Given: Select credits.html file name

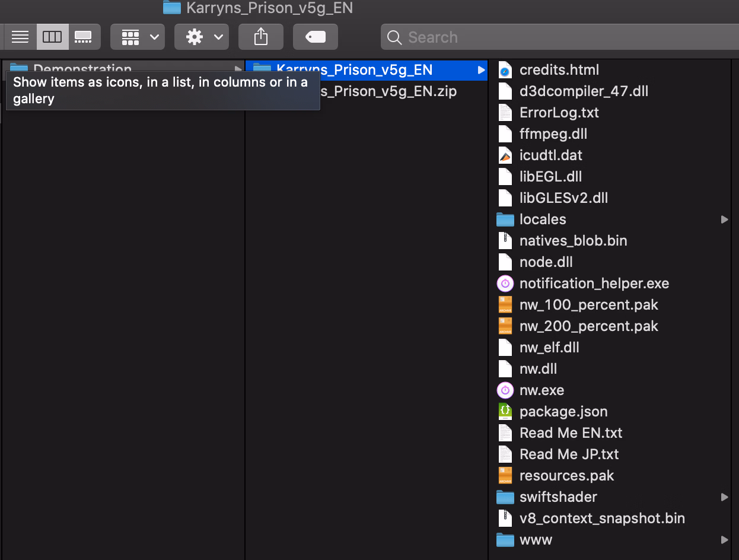Looking at the screenshot, I should coord(559,70).
